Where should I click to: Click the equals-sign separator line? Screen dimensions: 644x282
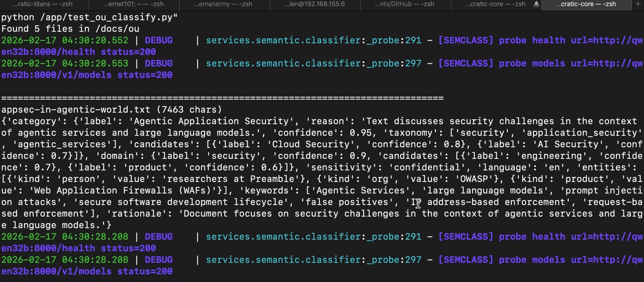[222, 98]
